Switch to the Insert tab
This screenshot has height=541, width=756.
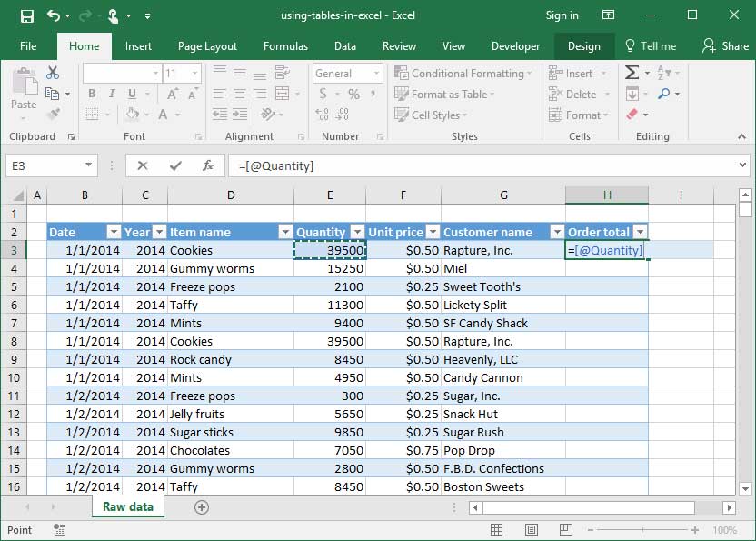coord(138,46)
